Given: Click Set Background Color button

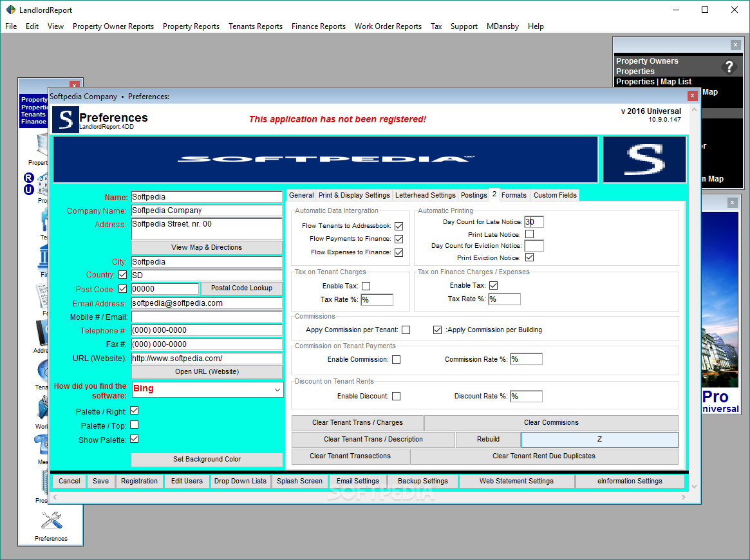Looking at the screenshot, I should (x=207, y=459).
